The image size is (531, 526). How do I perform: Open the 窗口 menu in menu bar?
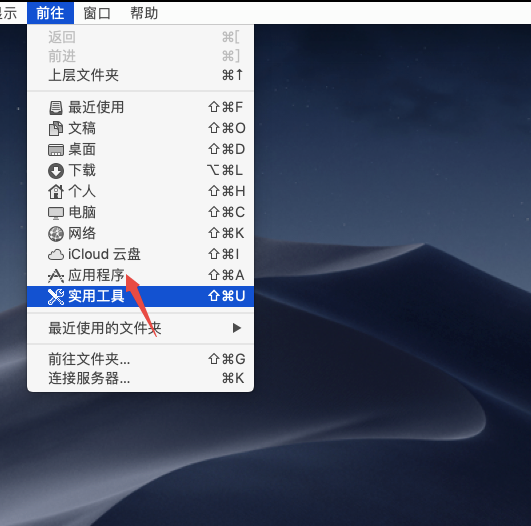[x=97, y=13]
